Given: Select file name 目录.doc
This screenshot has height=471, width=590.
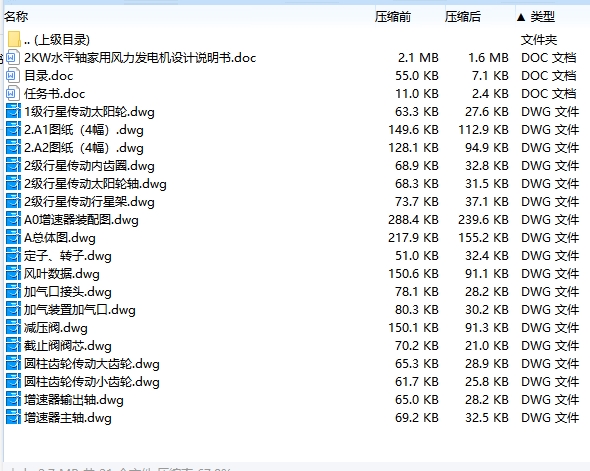Looking at the screenshot, I should pos(49,76).
